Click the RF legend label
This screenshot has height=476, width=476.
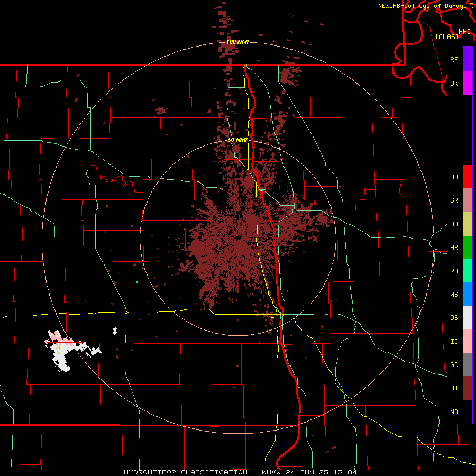coord(454,59)
